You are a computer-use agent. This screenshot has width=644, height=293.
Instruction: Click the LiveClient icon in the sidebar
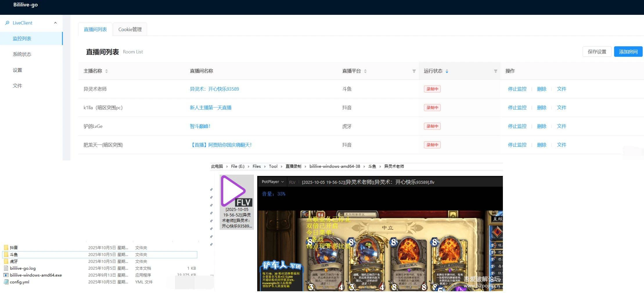point(7,23)
